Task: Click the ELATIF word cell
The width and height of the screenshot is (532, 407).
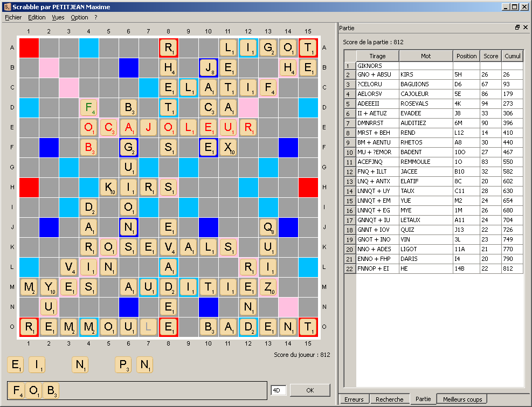Action: point(426,181)
